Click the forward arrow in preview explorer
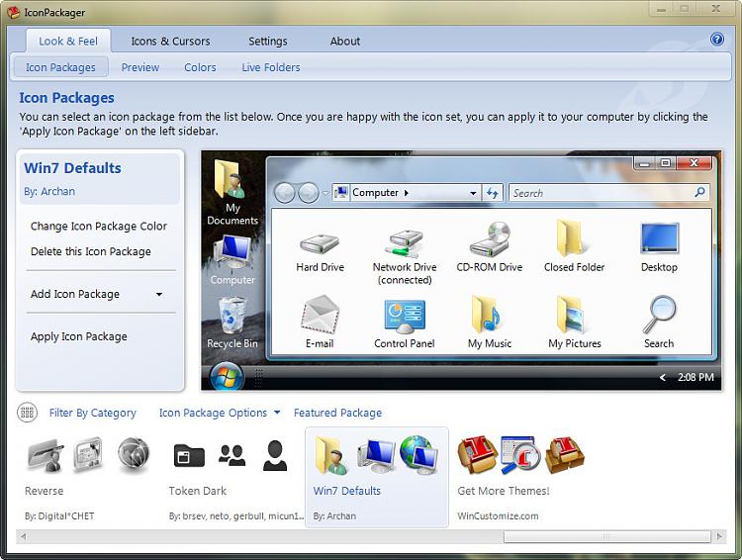The width and height of the screenshot is (742, 560). pyautogui.click(x=308, y=193)
